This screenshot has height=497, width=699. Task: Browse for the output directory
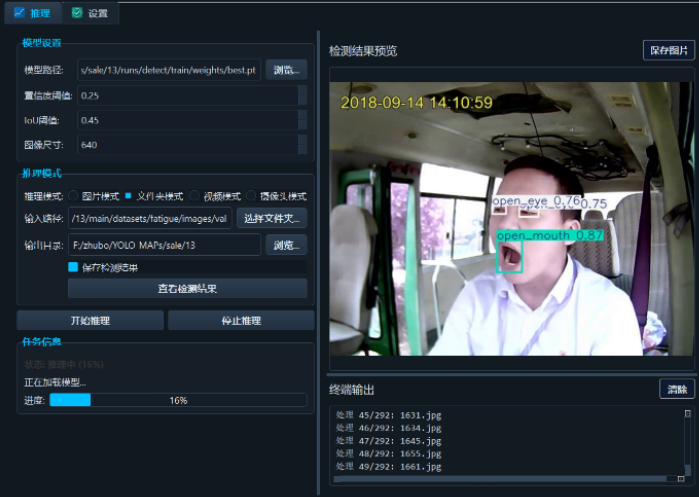click(286, 245)
